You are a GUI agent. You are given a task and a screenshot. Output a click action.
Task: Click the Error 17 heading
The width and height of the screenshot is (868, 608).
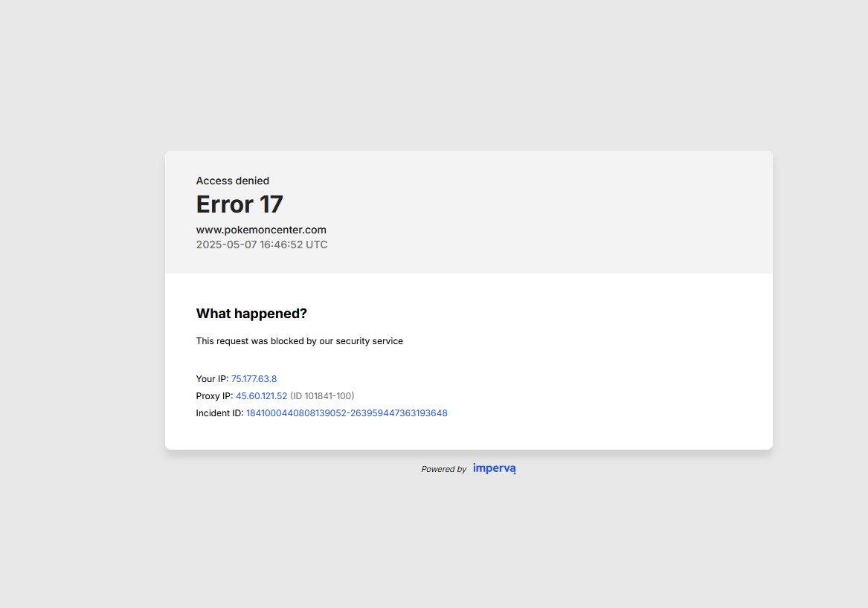point(239,204)
